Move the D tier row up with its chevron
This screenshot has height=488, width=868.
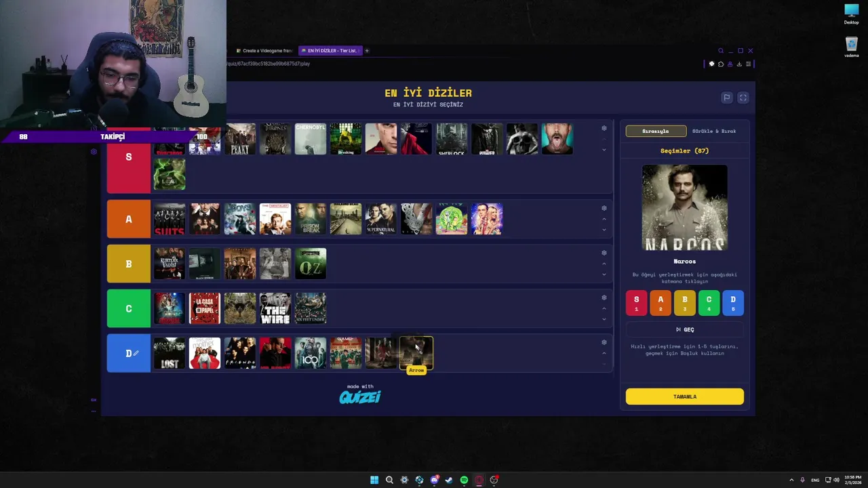(x=604, y=353)
